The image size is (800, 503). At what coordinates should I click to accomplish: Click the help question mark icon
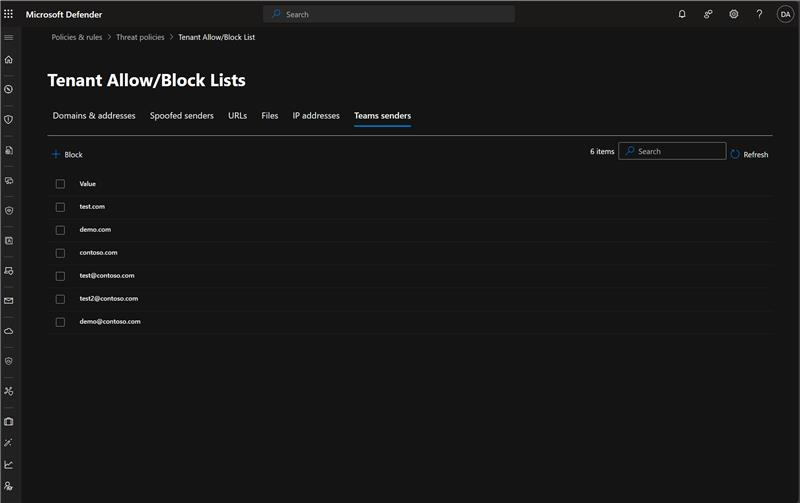(759, 14)
